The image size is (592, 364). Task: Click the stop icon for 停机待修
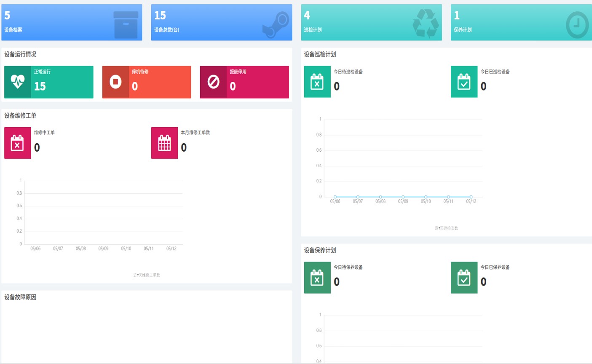[115, 82]
